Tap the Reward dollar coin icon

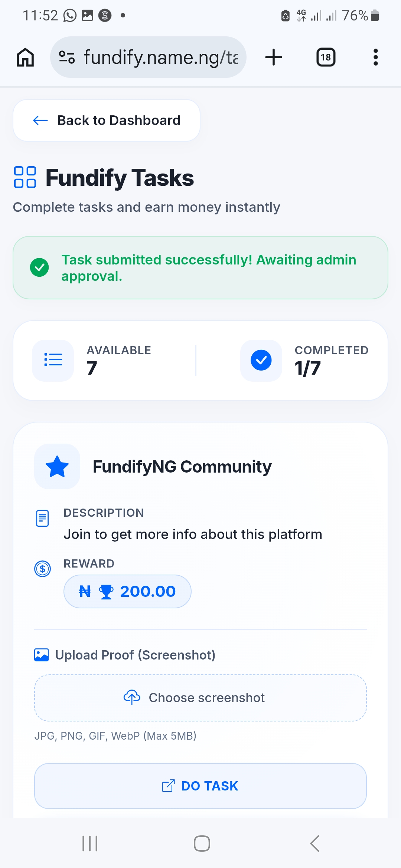42,569
